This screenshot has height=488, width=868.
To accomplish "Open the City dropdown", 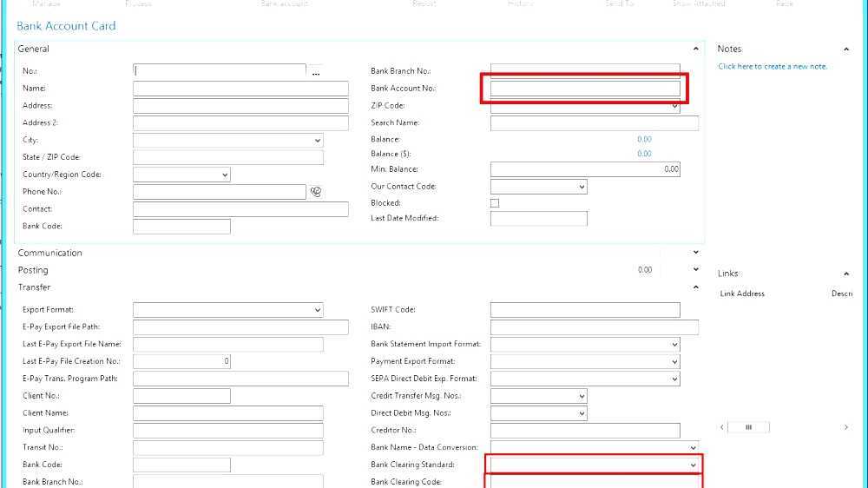I will pyautogui.click(x=317, y=140).
